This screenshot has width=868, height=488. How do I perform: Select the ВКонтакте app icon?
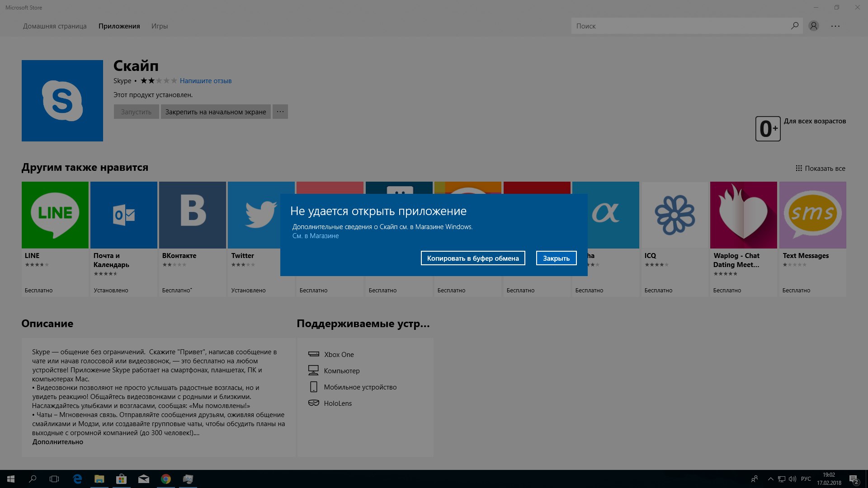[193, 215]
